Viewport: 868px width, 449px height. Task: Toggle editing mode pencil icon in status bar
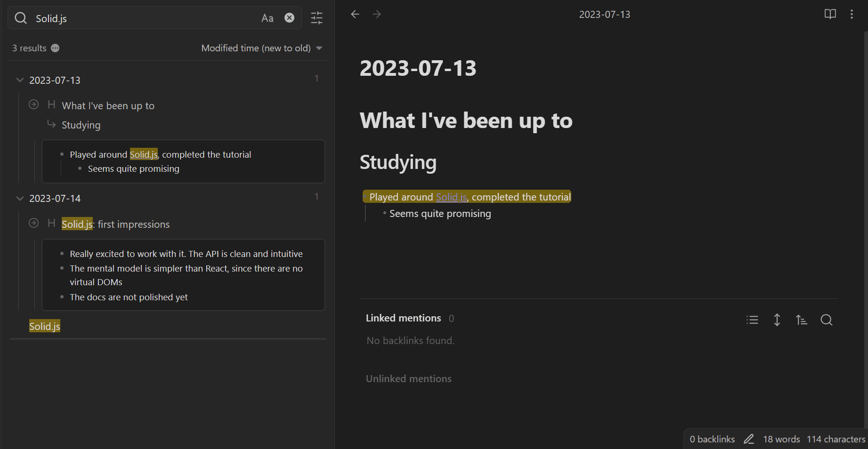tap(749, 439)
